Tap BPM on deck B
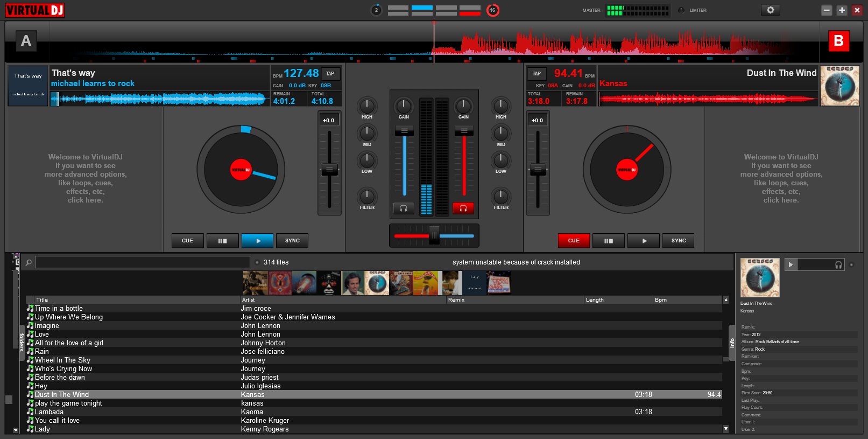This screenshot has width=868, height=439. pos(537,74)
